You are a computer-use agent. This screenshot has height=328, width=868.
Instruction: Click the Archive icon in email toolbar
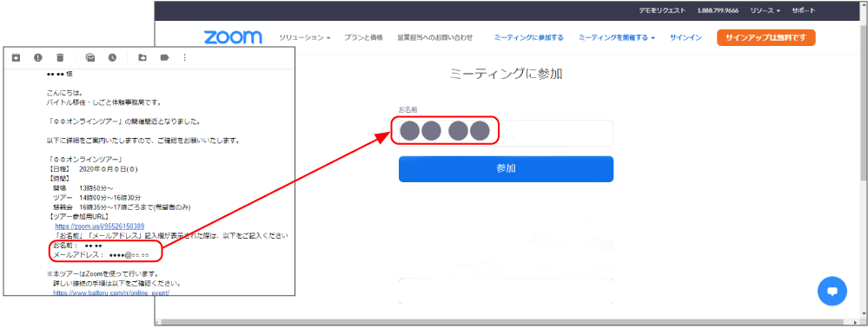tap(16, 57)
